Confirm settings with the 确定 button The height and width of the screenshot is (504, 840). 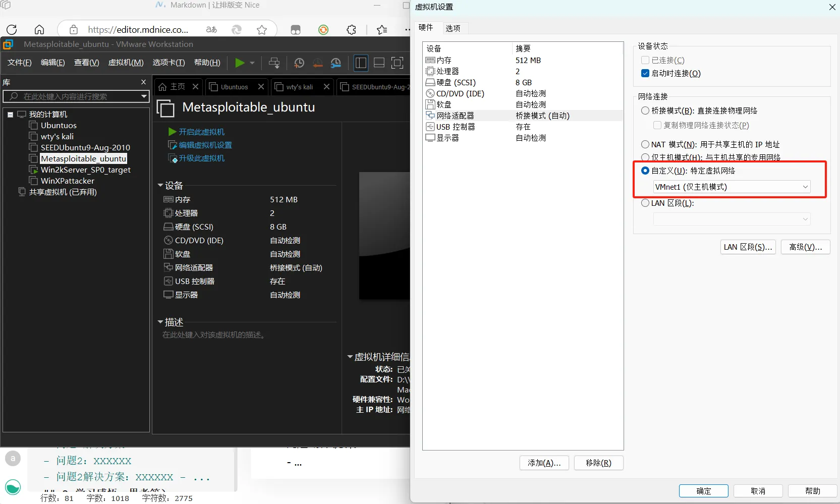(x=703, y=491)
